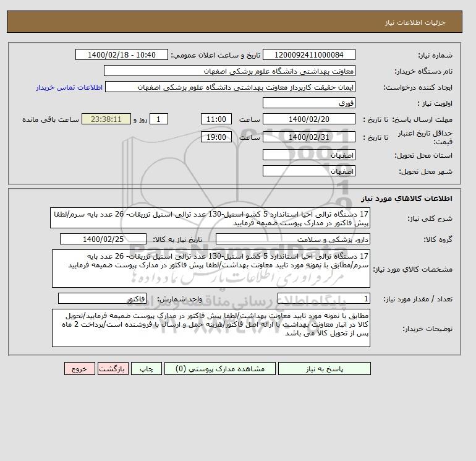476x461 pixels.
Task: Click response deadline date 1400/02/20
Action: [x=308, y=119]
